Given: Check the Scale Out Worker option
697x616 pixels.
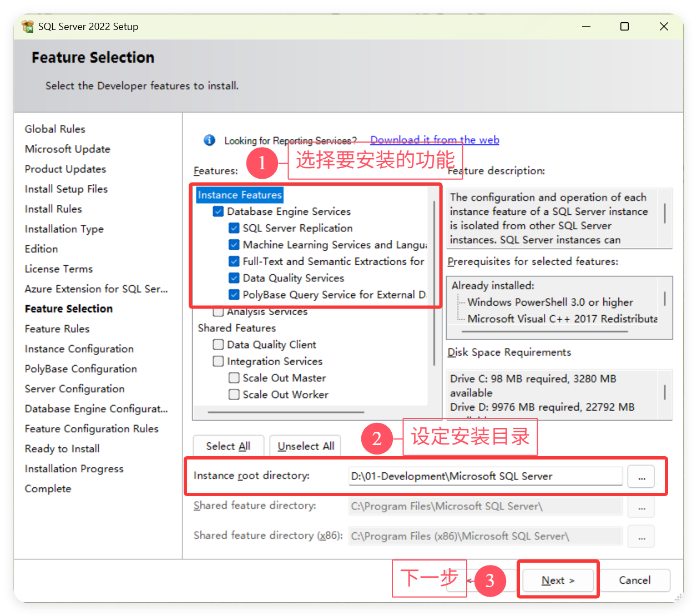Looking at the screenshot, I should tap(234, 395).
